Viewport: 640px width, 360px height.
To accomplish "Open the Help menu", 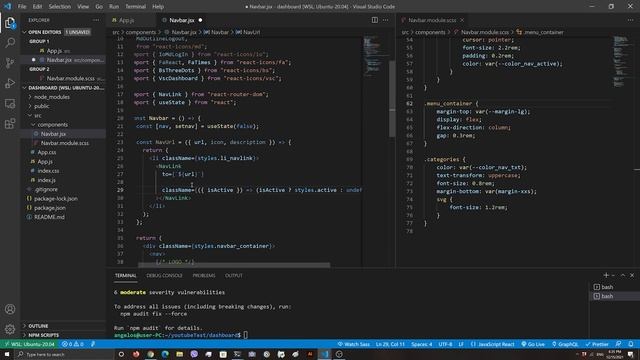I will (x=158, y=7).
